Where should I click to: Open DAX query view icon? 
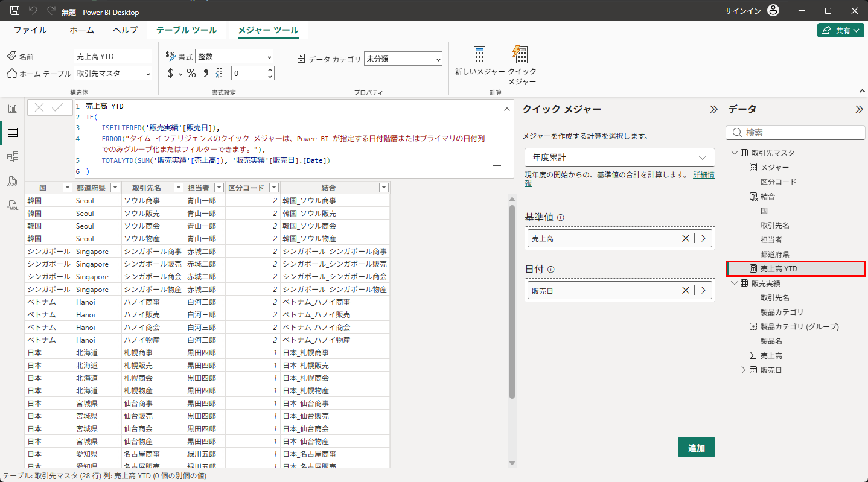coord(12,181)
